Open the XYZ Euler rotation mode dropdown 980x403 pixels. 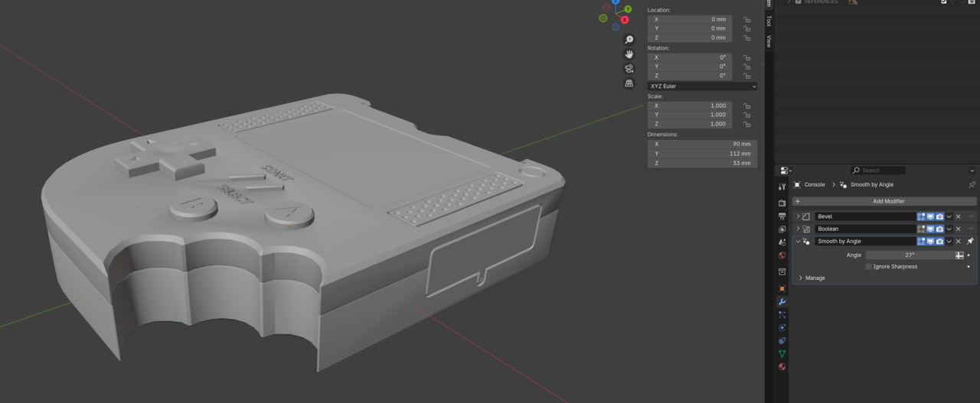click(702, 86)
